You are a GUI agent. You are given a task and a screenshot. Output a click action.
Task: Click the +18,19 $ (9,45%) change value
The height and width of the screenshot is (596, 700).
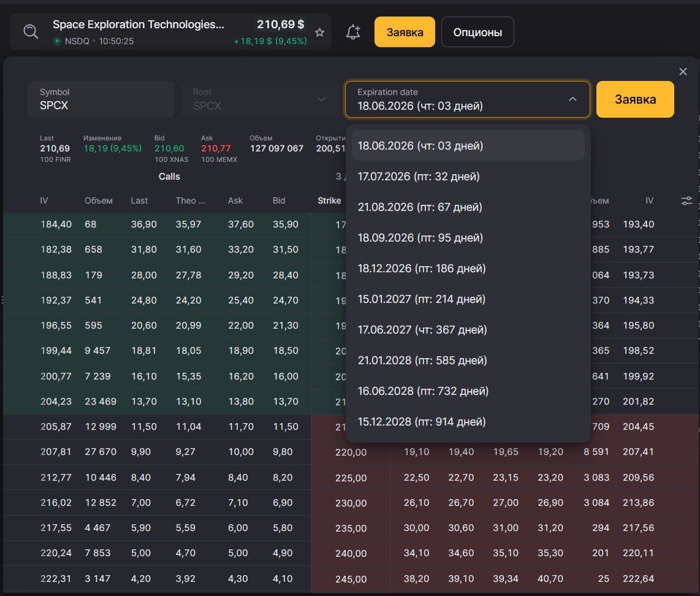pyautogui.click(x=270, y=41)
